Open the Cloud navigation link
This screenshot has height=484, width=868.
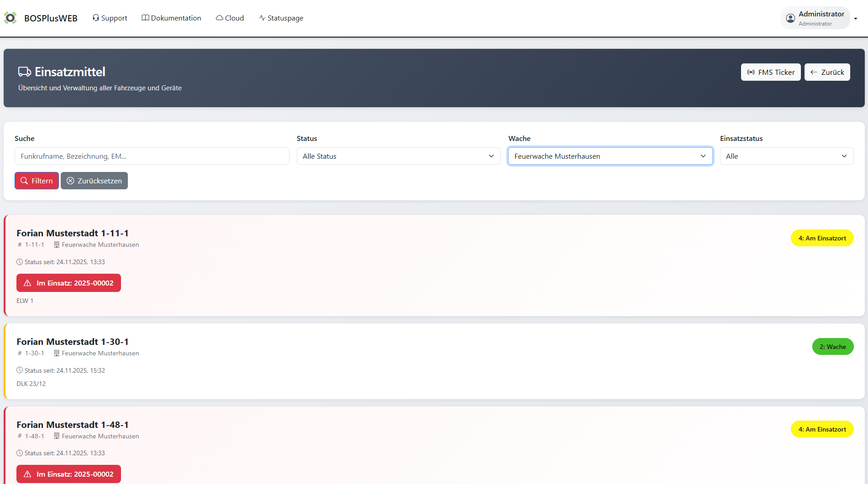(x=230, y=18)
